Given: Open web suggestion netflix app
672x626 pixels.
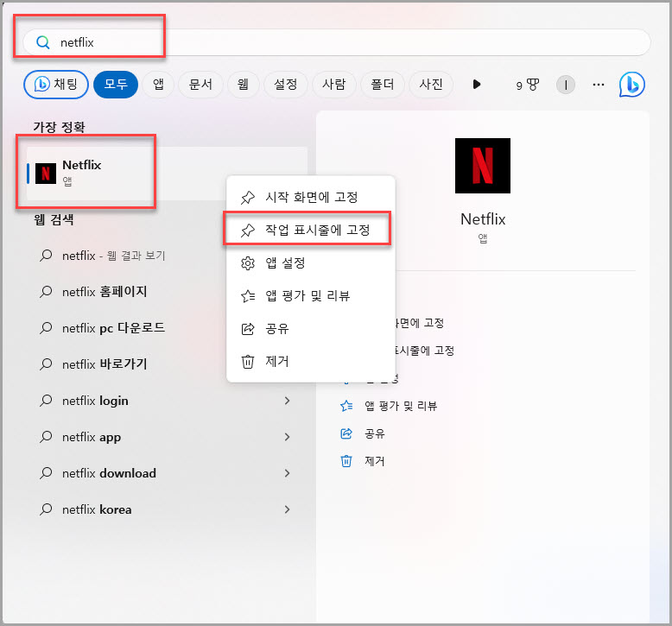Looking at the screenshot, I should tap(168, 437).
